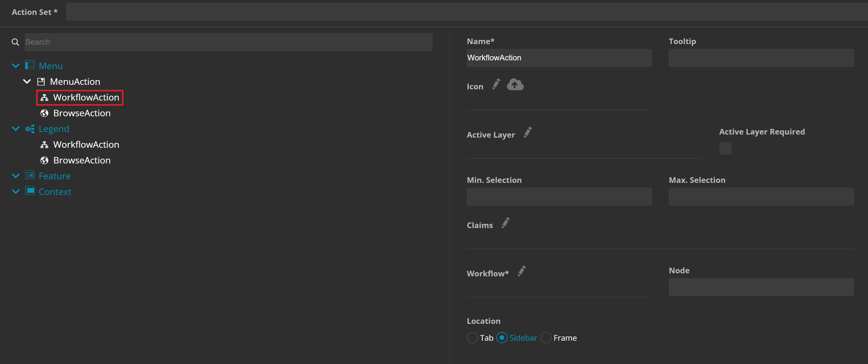Select BrowseAction under MenuAction
Viewport: 868px width, 364px height.
pyautogui.click(x=82, y=113)
